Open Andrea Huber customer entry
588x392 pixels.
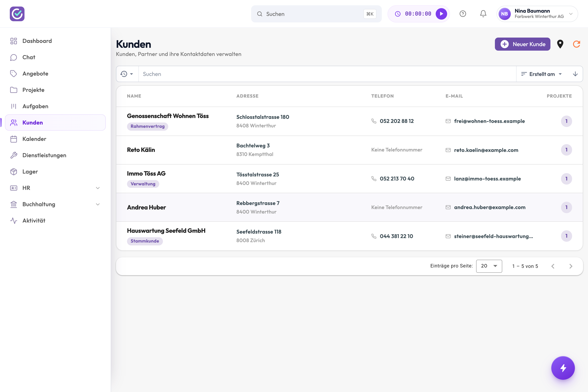pos(350,207)
